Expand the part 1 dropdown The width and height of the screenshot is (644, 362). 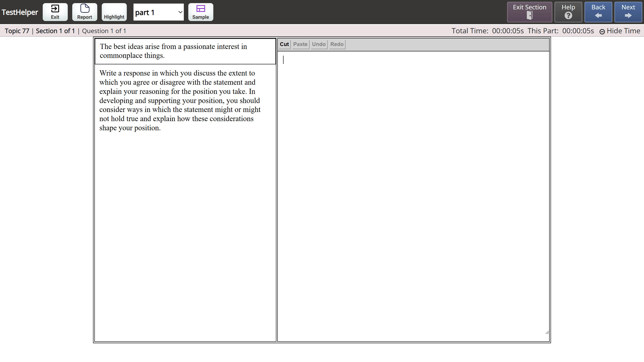tap(159, 12)
